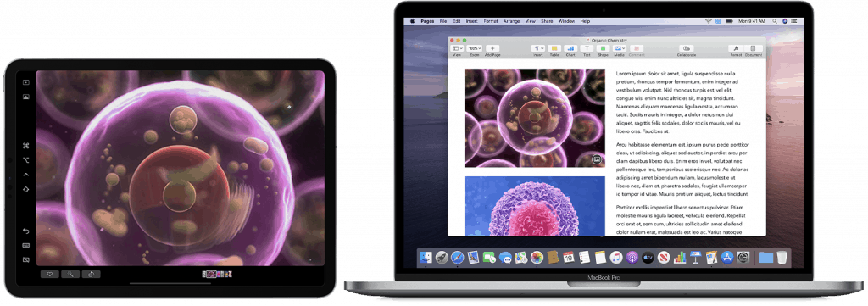Click the Text toolbar button
The height and width of the screenshot is (306, 868).
[587, 48]
